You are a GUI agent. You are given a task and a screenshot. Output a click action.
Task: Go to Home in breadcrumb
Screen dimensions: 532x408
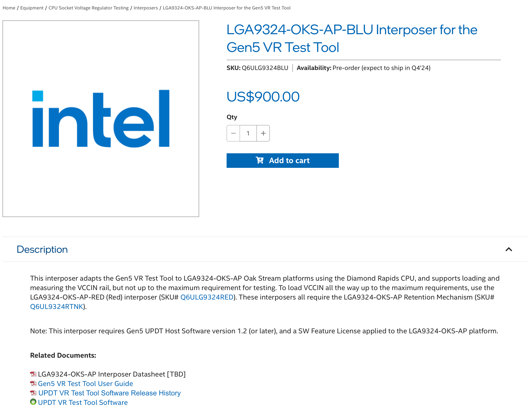click(9, 8)
